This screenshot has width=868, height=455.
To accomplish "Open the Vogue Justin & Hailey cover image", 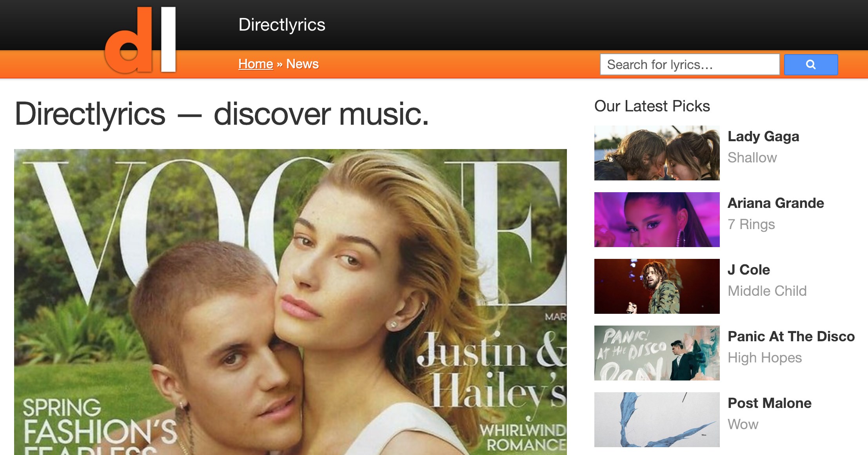I will coord(291,302).
